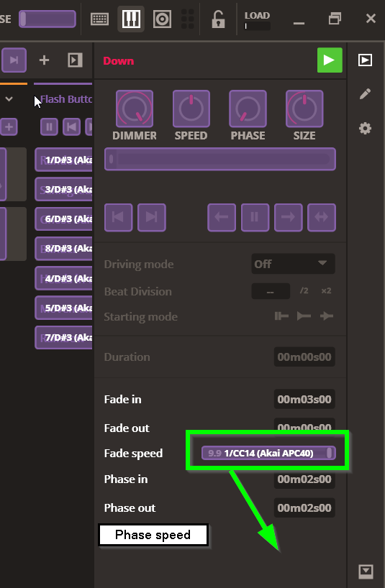
Task: Click the 1/D#3 Akai flash button
Action: click(x=63, y=160)
